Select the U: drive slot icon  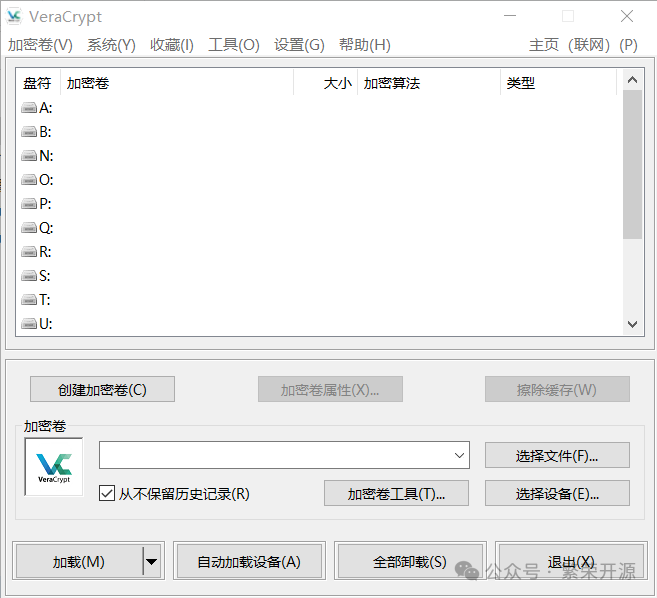click(29, 324)
